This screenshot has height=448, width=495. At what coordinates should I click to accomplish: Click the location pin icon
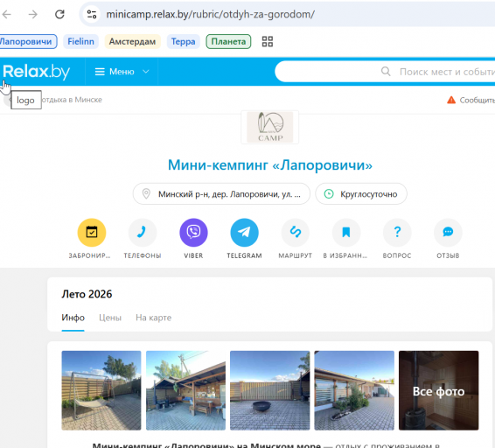coord(146,193)
